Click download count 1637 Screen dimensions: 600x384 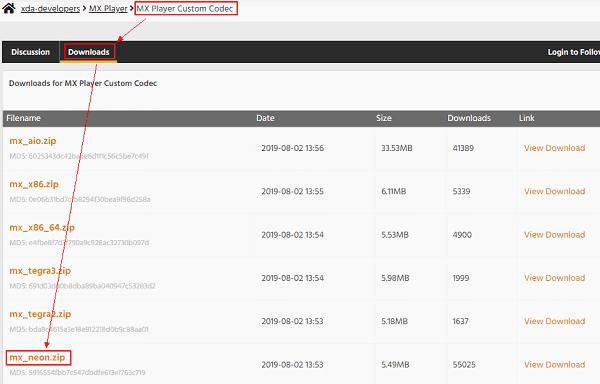click(461, 321)
